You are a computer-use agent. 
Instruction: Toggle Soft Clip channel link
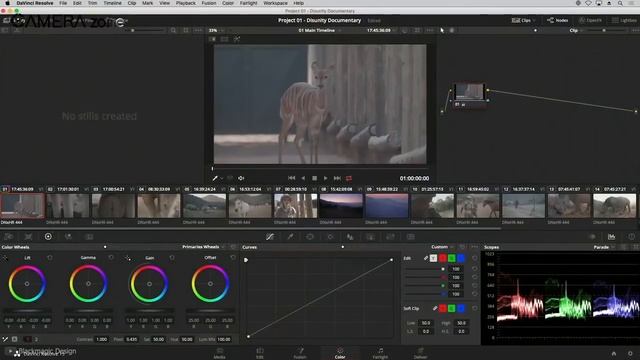pyautogui.click(x=435, y=308)
